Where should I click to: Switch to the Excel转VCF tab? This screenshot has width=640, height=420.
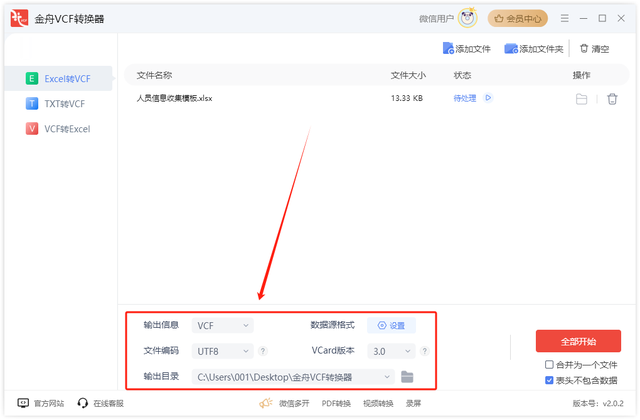coord(58,78)
